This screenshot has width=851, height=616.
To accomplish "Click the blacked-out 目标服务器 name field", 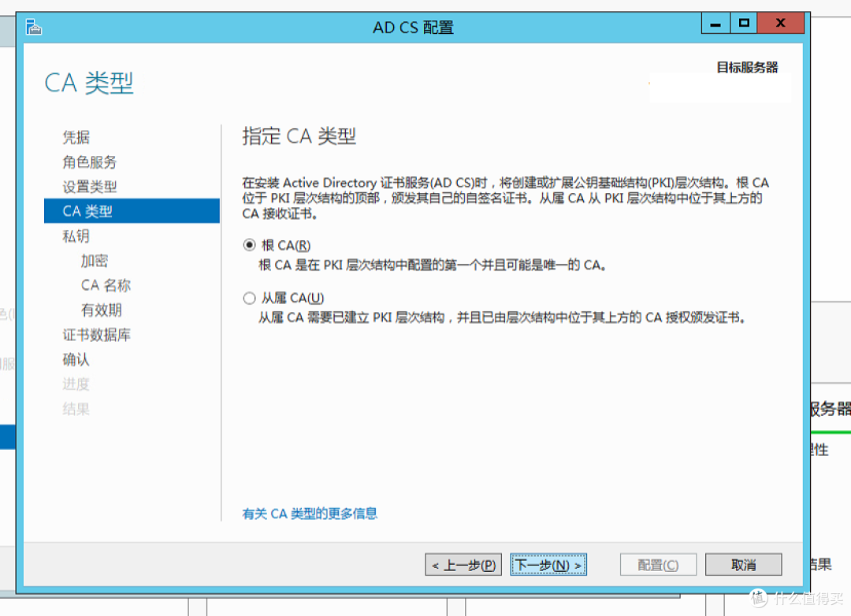I will coord(719,87).
